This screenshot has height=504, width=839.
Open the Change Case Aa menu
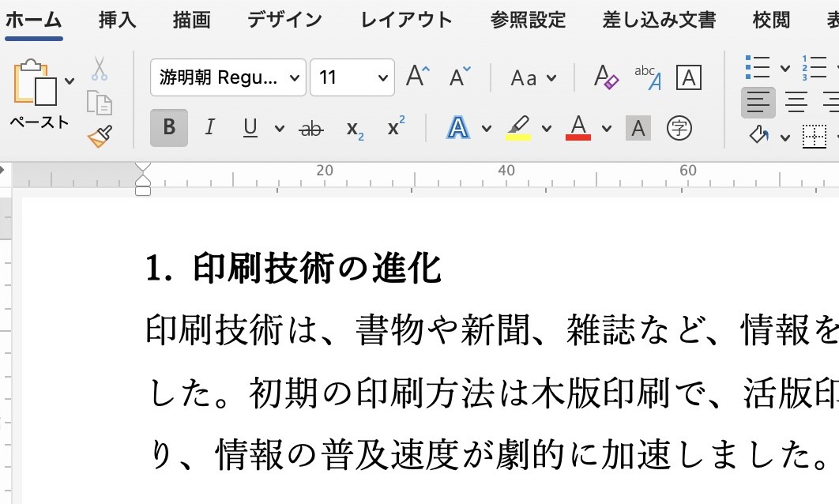coord(533,78)
